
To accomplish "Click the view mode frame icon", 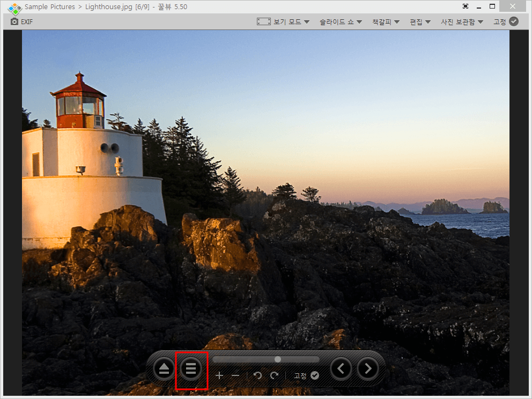I will tap(264, 21).
